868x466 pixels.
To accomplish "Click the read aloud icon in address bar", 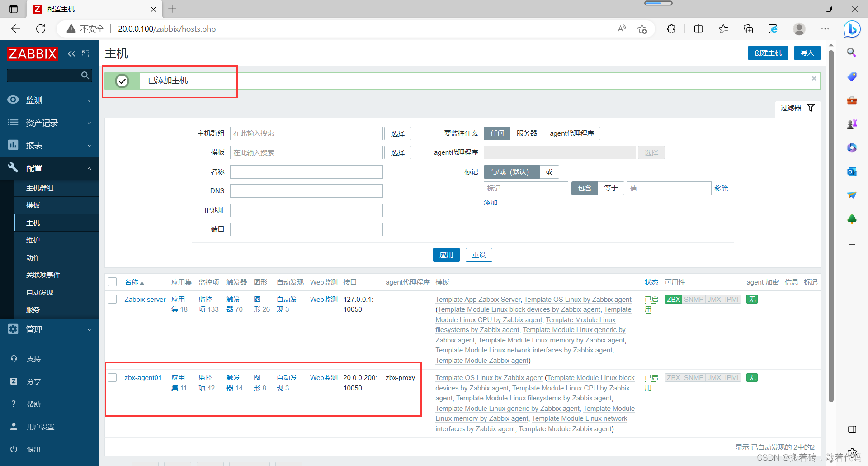I will pos(622,29).
